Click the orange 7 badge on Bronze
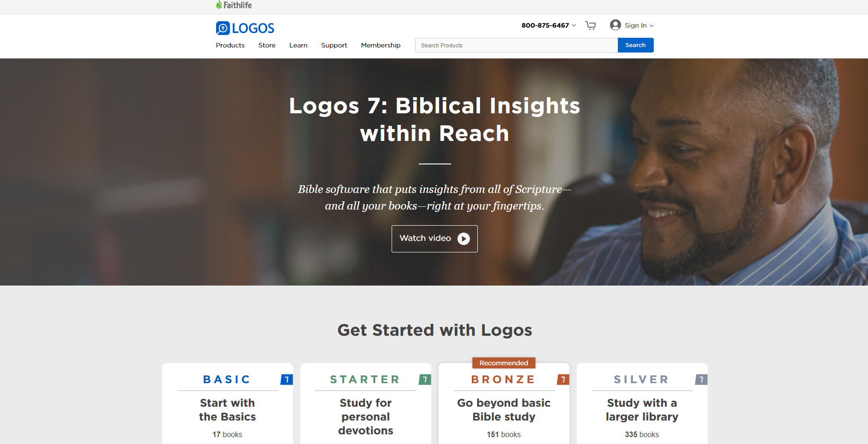868x444 pixels. coord(563,380)
